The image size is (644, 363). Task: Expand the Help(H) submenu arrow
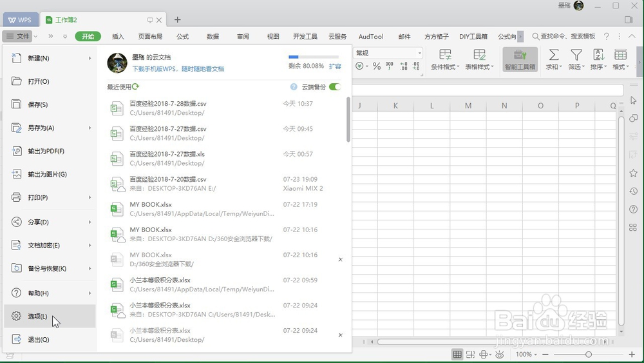90,293
